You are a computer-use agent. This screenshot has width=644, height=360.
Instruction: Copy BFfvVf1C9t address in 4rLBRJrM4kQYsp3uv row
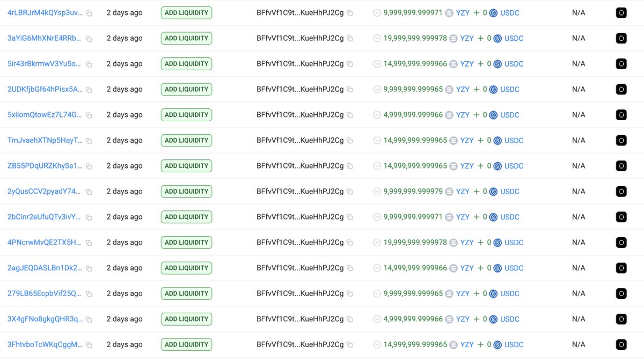click(350, 13)
